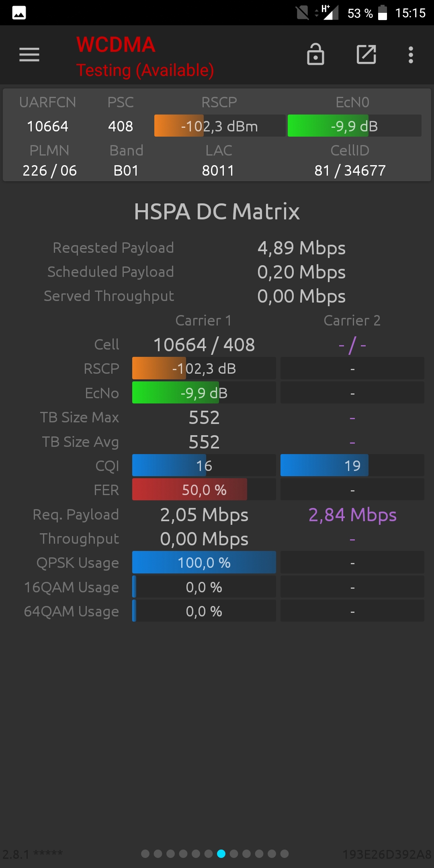Tap the WCDMA Testing (Available) title
434x868 pixels.
coord(145,57)
